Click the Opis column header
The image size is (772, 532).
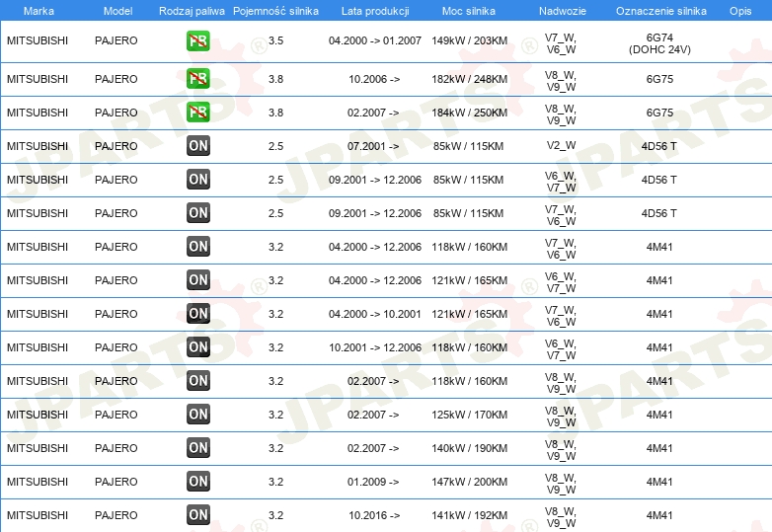(739, 11)
